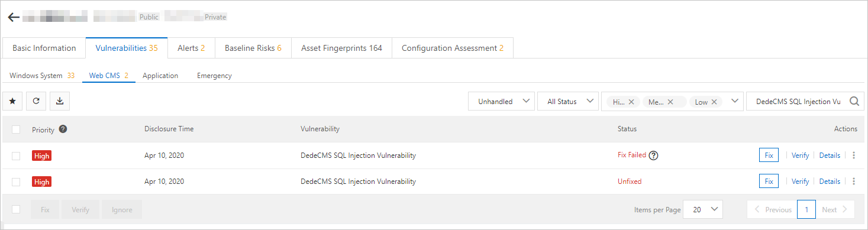Viewport: 868px width, 230px height.
Task: Click the search magnifier icon
Action: pyautogui.click(x=854, y=101)
